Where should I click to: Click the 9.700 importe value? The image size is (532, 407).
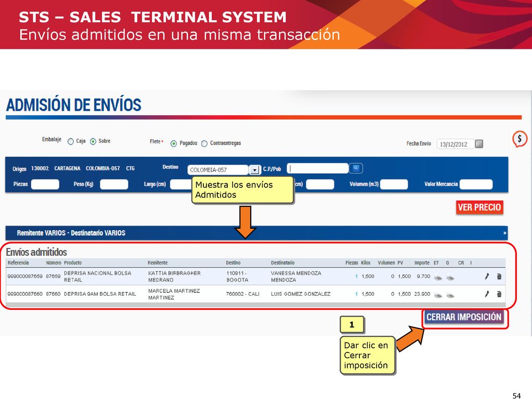pos(423,277)
